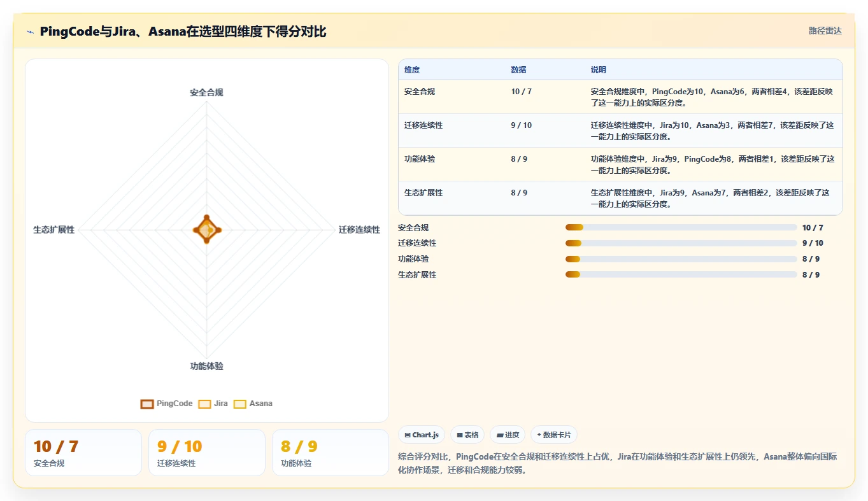This screenshot has height=501, width=868.
Task: Click the 功能体验 data card
Action: [331, 453]
